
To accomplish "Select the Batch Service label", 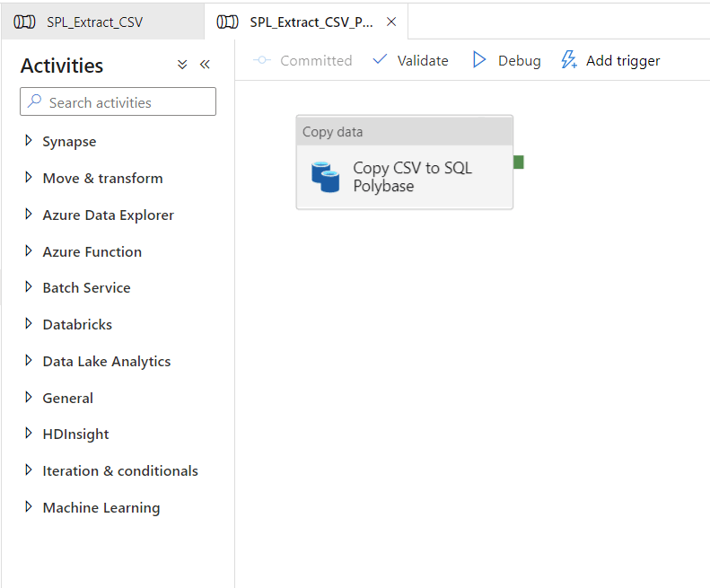I will (x=86, y=287).
